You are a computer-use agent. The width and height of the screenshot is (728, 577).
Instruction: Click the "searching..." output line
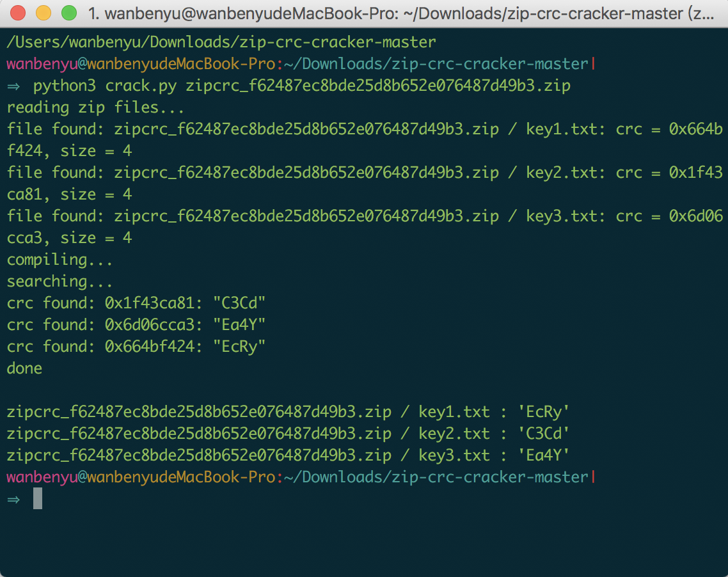click(x=60, y=281)
